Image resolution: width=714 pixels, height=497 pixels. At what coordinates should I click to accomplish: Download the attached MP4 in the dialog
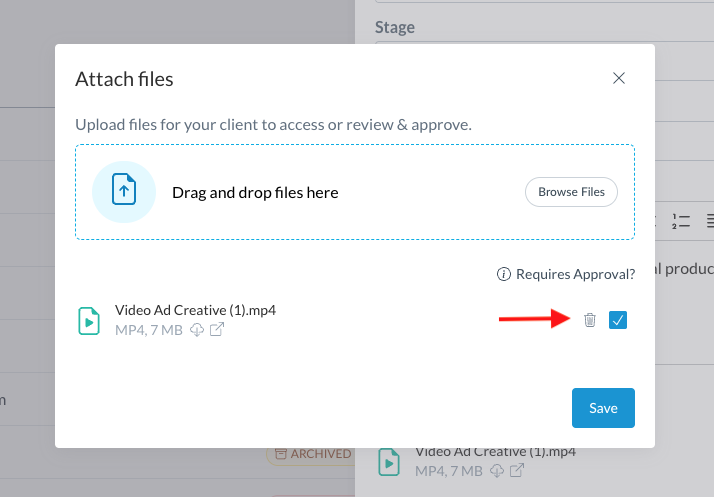coord(197,330)
